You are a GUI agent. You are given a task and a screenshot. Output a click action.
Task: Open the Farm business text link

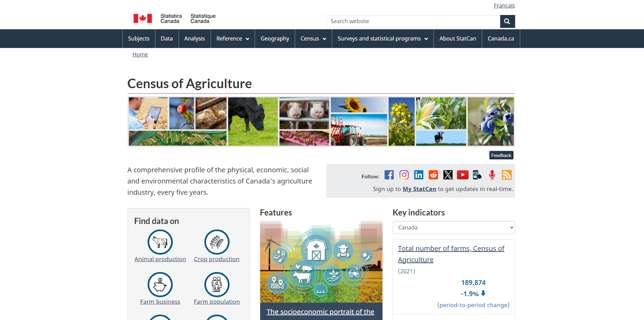(x=160, y=302)
